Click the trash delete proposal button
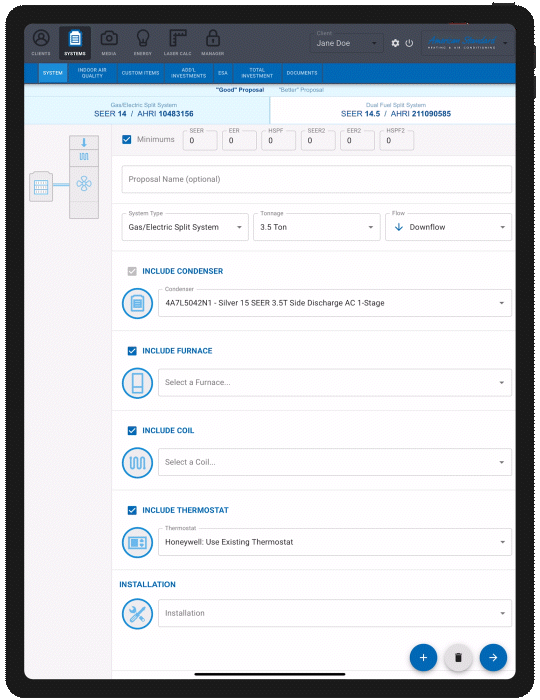540x700 pixels. tap(458, 657)
